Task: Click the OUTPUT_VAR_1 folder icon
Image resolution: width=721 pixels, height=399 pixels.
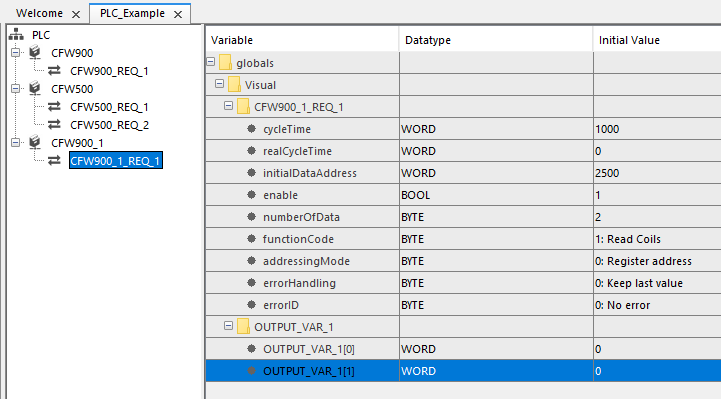Action: click(243, 326)
